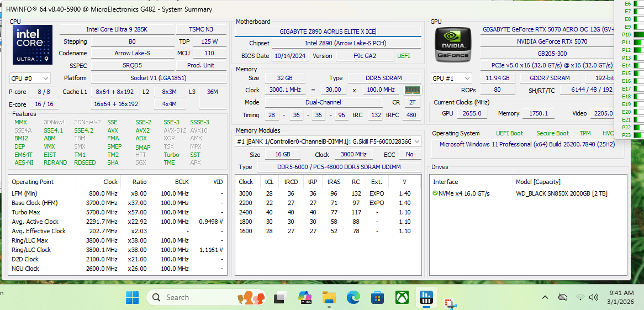
Task: Open the CPU #0 selector dropdown
Action: tap(30, 78)
